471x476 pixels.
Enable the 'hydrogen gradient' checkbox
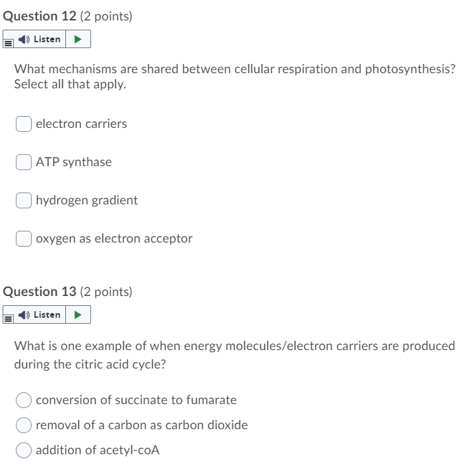point(24,200)
